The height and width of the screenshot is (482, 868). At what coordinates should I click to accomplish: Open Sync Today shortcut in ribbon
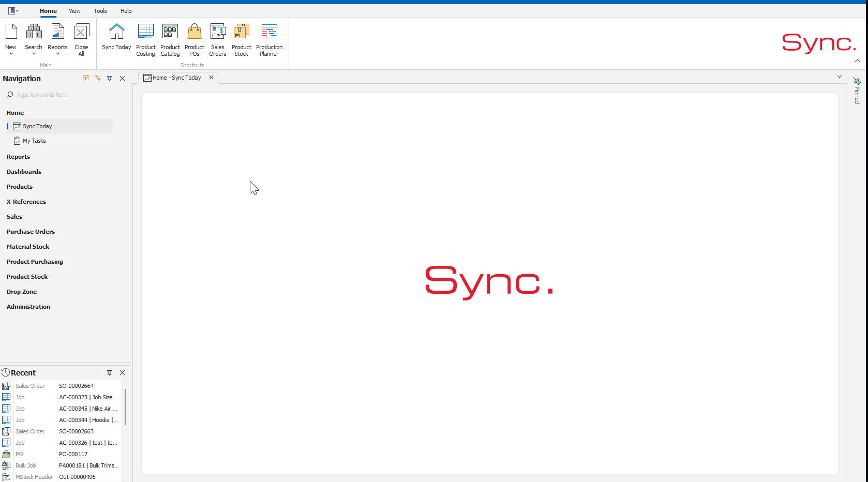(116, 37)
